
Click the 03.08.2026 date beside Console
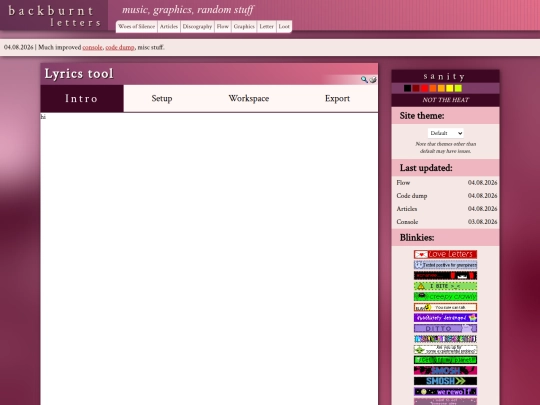pos(482,222)
